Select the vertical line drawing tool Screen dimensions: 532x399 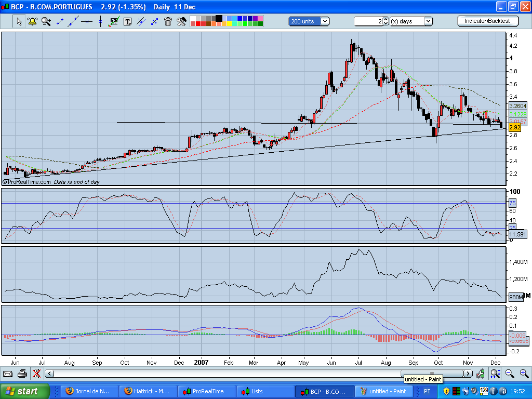pos(100,21)
